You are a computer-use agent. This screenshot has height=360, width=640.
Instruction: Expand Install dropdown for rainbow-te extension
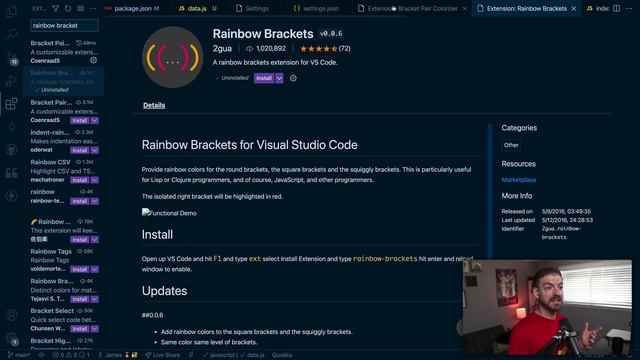click(95, 201)
